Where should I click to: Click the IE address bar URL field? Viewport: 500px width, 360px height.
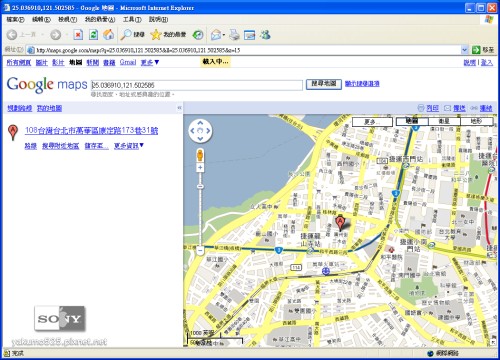(x=248, y=50)
